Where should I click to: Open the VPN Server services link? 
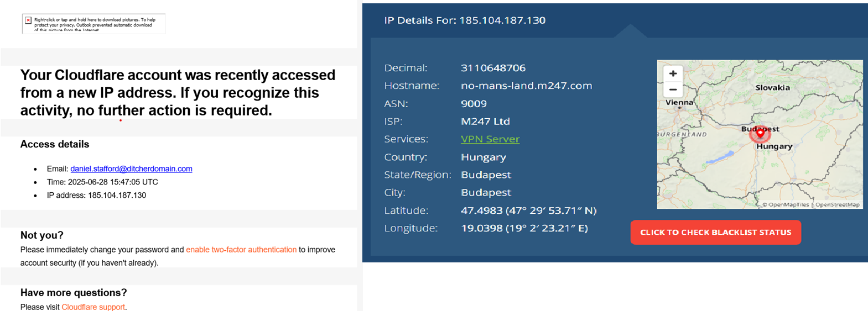tap(490, 139)
